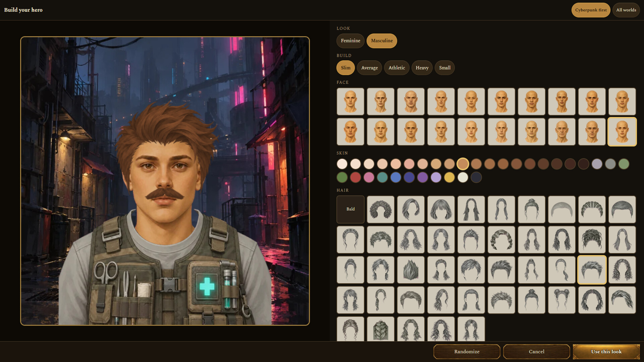Choose the darkest brown skin swatch
The image size is (644, 362).
[x=584, y=164]
